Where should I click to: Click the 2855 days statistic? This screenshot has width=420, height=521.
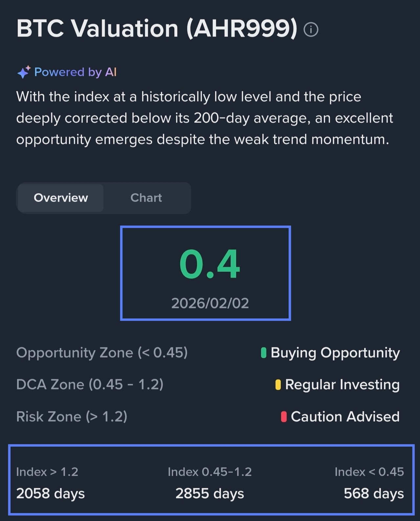tap(210, 493)
